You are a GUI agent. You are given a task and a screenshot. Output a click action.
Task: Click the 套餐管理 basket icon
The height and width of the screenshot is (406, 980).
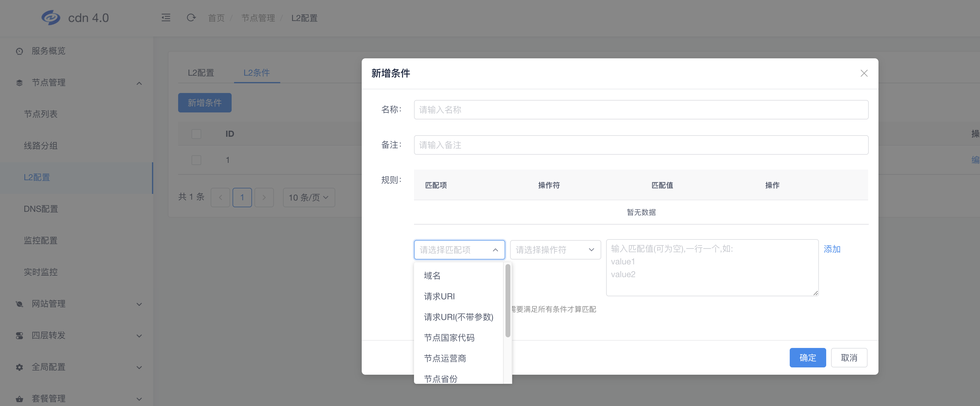pos(19,399)
